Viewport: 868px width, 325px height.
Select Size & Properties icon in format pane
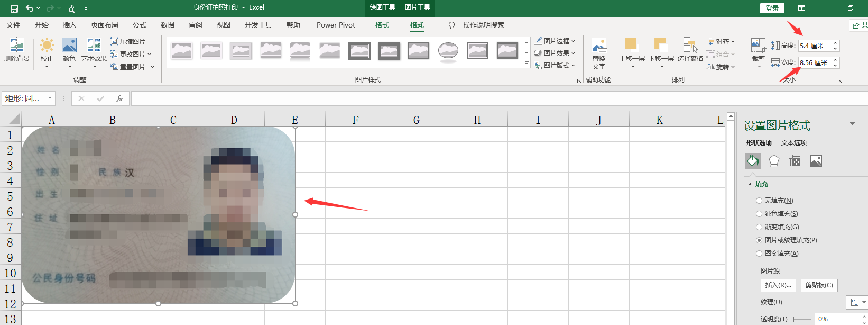click(x=795, y=161)
